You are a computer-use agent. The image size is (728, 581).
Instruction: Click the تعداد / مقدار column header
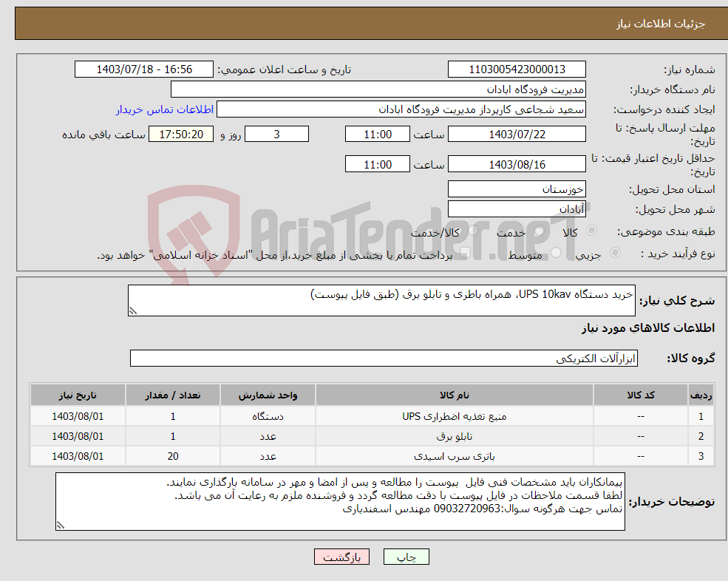coord(173,395)
